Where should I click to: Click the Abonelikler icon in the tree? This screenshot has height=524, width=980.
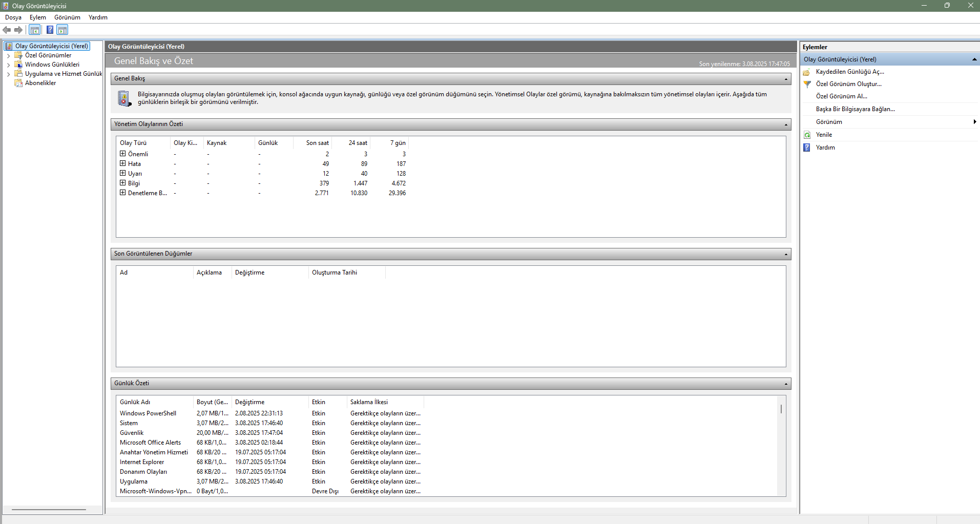(18, 83)
